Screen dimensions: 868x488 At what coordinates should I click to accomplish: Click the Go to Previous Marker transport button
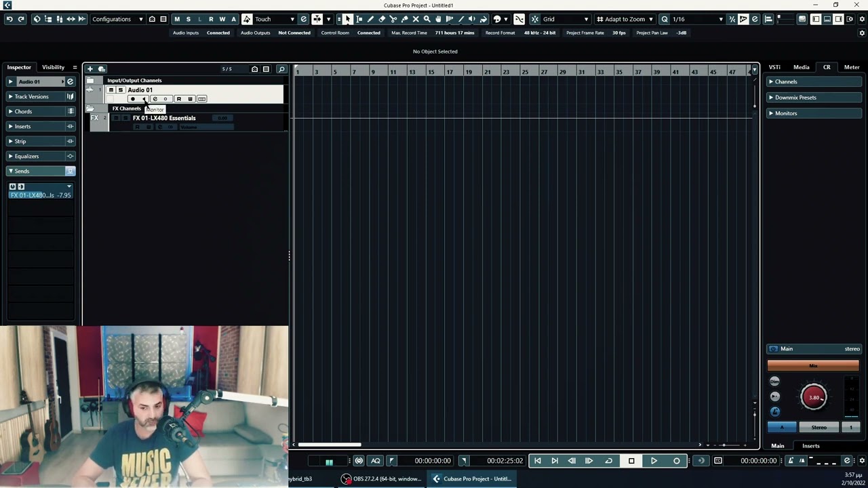[538, 461]
